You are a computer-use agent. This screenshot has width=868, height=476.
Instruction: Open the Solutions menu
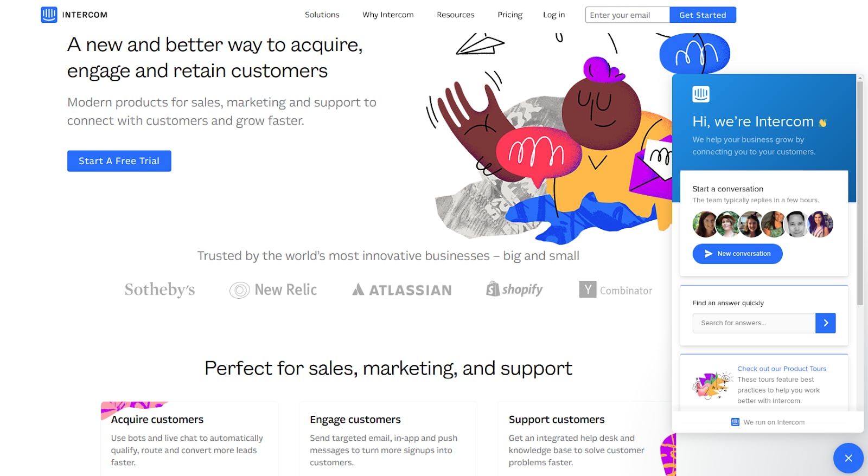pos(322,15)
